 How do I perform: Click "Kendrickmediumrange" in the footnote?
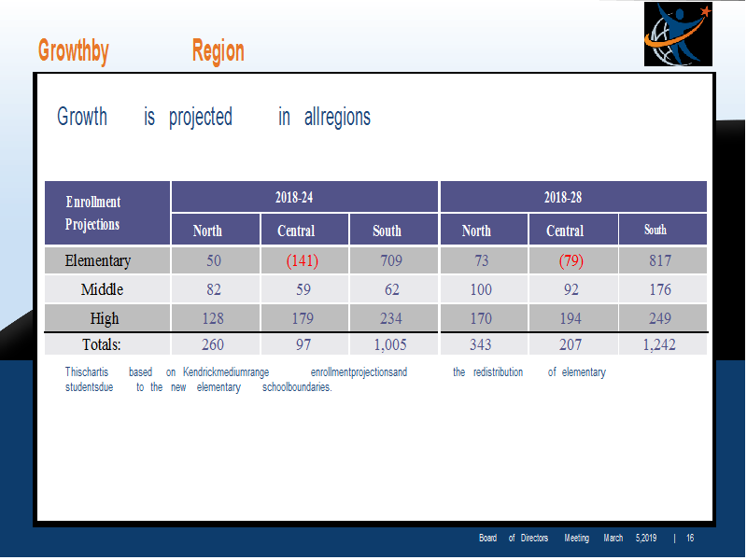(226, 372)
